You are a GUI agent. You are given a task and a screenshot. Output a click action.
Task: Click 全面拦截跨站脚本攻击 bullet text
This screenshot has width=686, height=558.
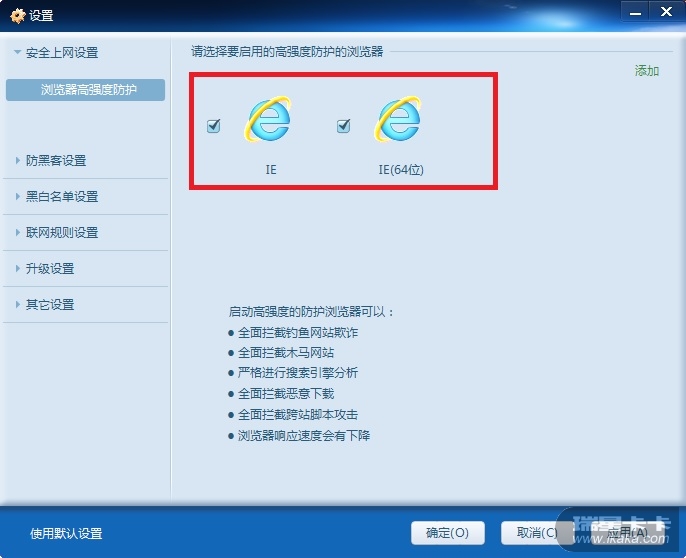pyautogui.click(x=298, y=414)
